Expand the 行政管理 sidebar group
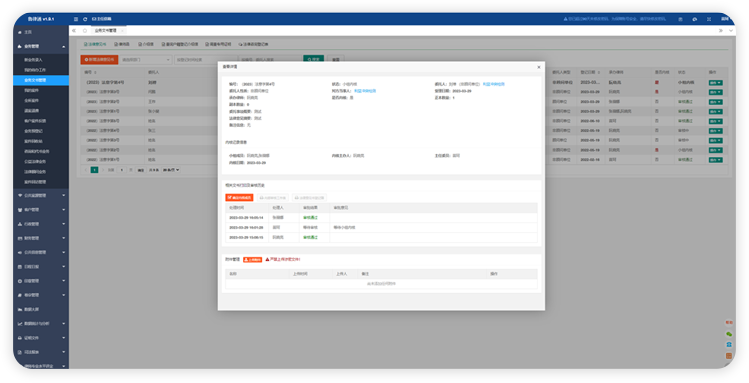This screenshot has width=749, height=383. tap(41, 224)
